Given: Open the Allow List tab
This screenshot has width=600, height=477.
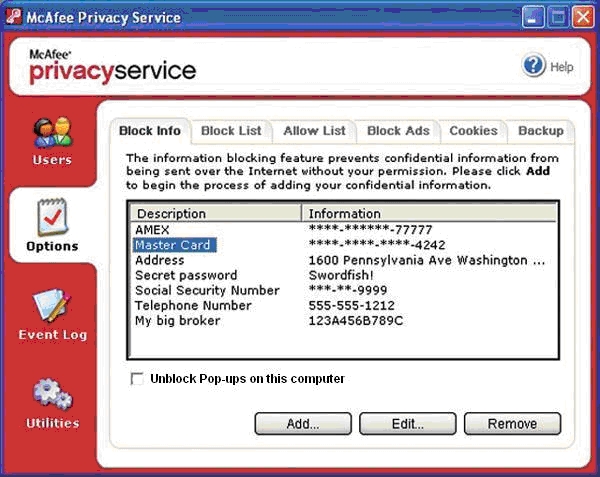Looking at the screenshot, I should coord(314,131).
